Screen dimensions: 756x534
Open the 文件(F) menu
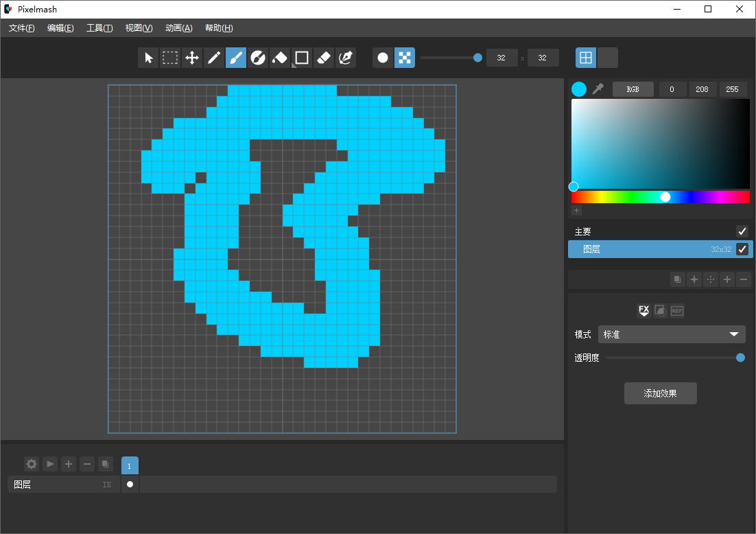click(x=22, y=28)
